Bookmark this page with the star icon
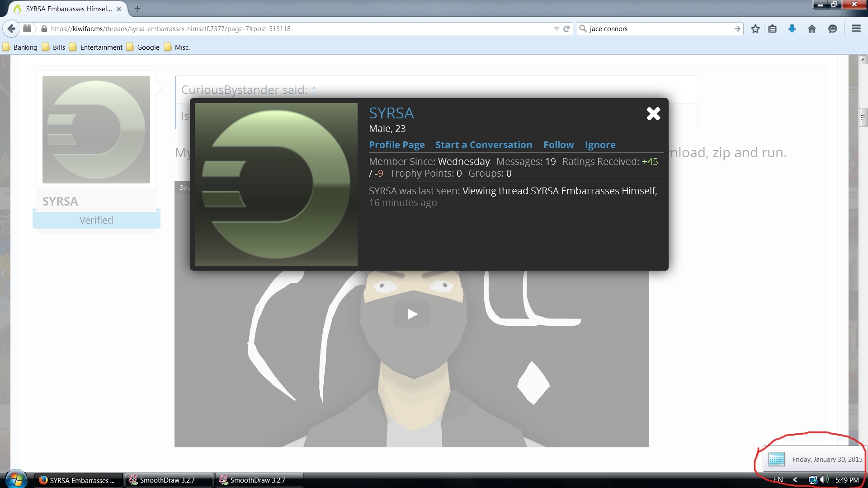 755,29
